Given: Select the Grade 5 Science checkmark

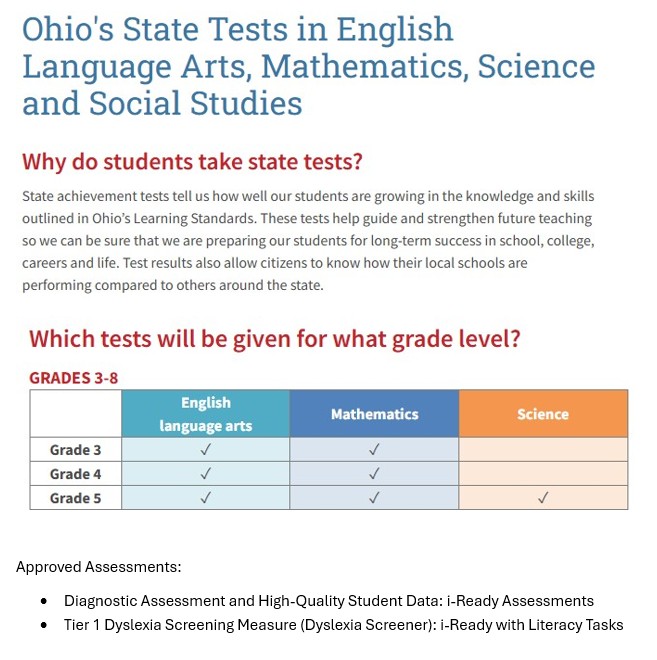Looking at the screenshot, I should pos(543,498).
